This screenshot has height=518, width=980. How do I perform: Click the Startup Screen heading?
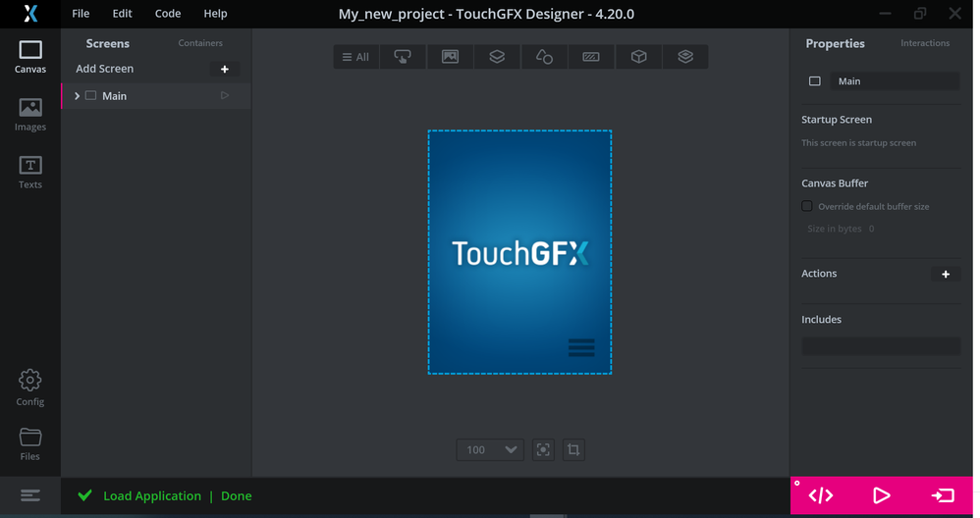click(837, 120)
